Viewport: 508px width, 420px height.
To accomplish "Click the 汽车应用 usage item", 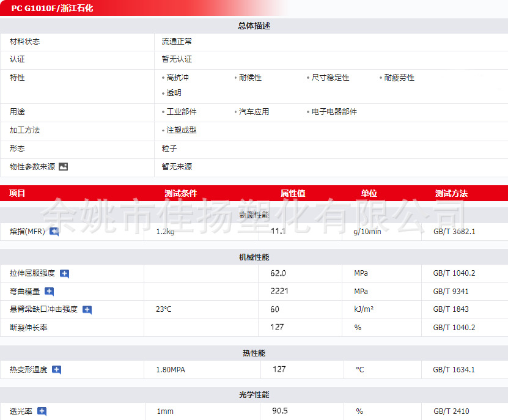I will click(254, 112).
